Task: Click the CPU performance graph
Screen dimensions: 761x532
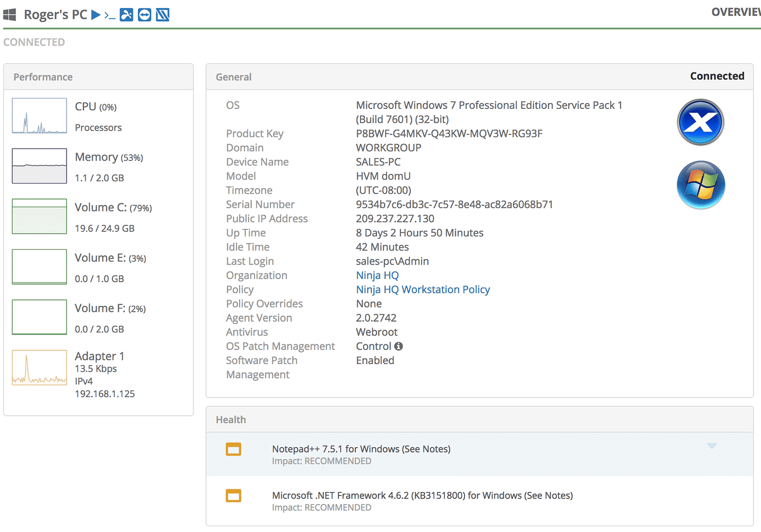Action: [39, 115]
